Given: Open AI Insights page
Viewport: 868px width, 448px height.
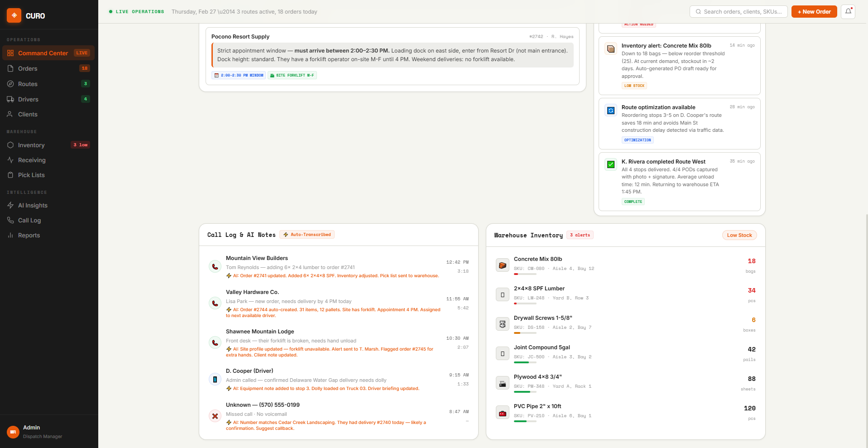Looking at the screenshot, I should [x=48, y=205].
